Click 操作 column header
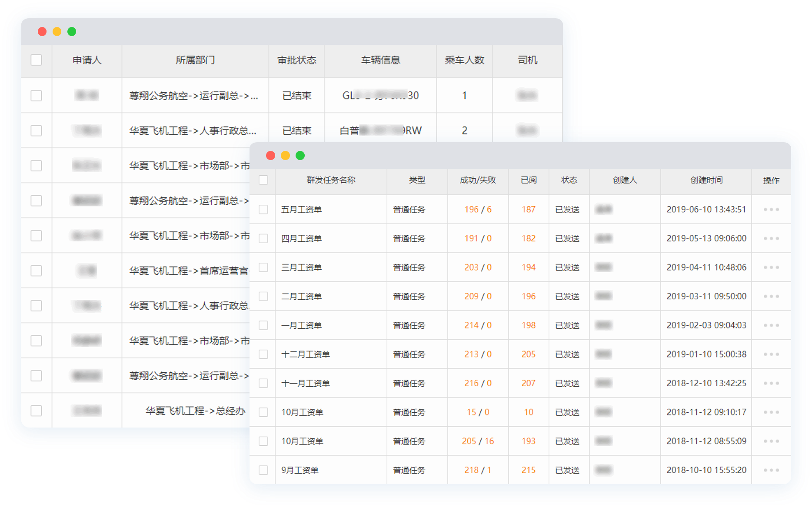The image size is (812, 508). pos(771,180)
